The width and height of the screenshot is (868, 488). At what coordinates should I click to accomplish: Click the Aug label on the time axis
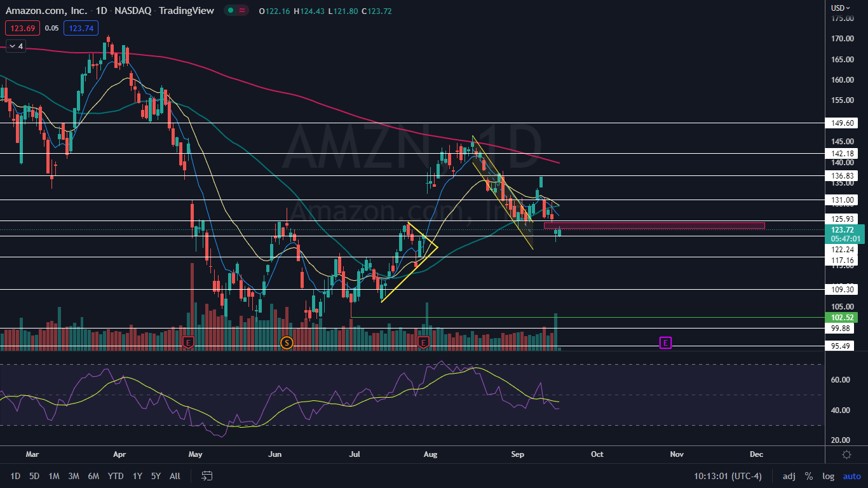tap(430, 454)
